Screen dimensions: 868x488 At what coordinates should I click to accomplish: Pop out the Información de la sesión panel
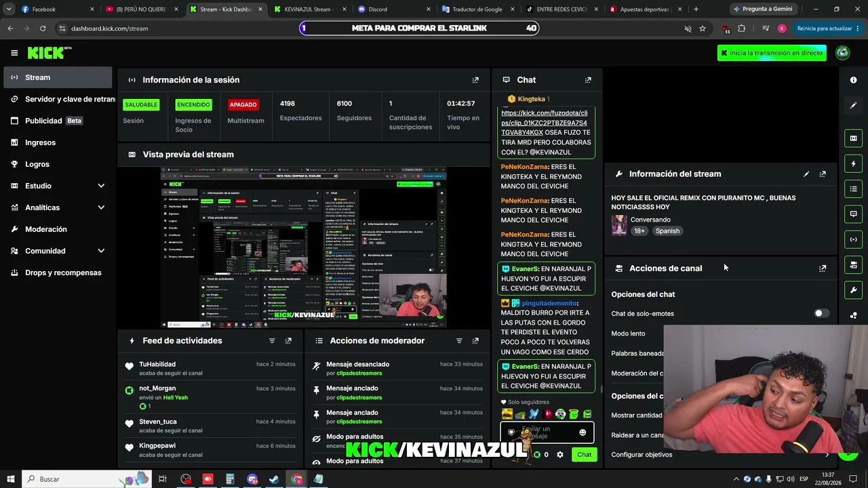coord(475,80)
